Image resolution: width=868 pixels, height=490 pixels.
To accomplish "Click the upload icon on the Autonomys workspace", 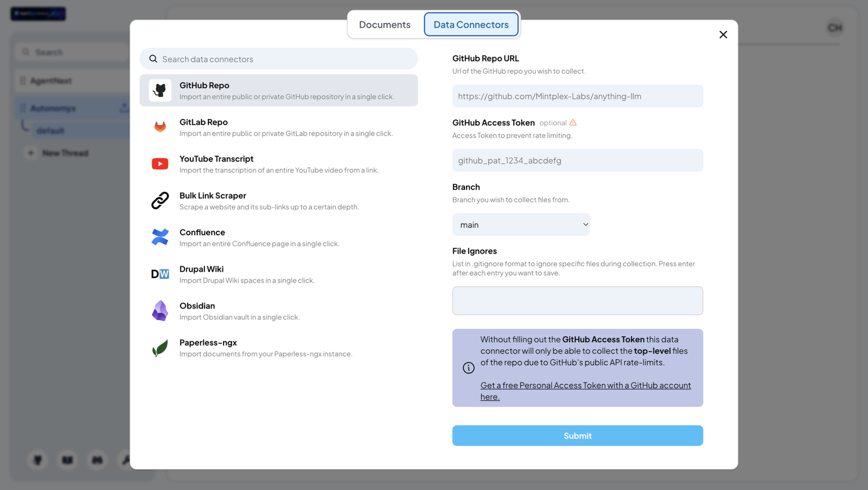I will coord(124,107).
